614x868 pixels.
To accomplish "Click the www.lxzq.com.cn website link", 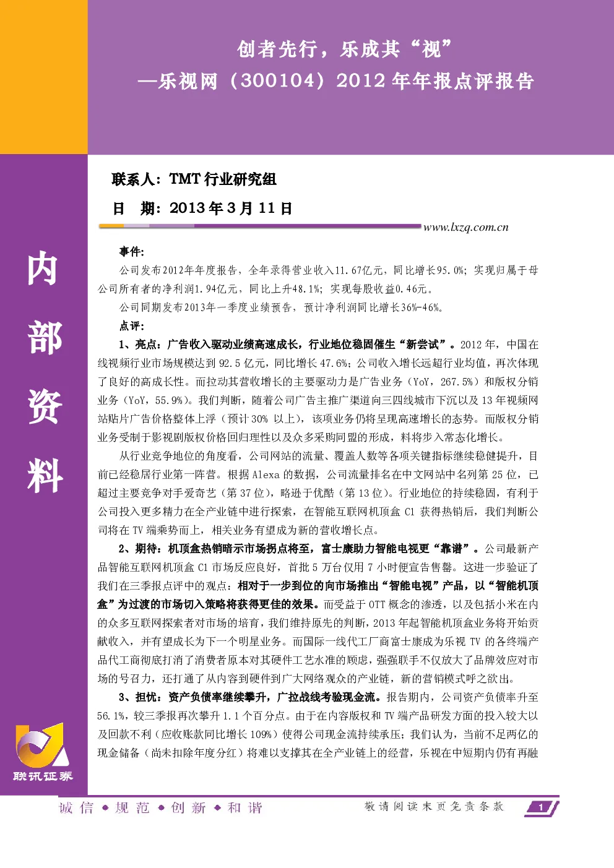I will coord(465,227).
